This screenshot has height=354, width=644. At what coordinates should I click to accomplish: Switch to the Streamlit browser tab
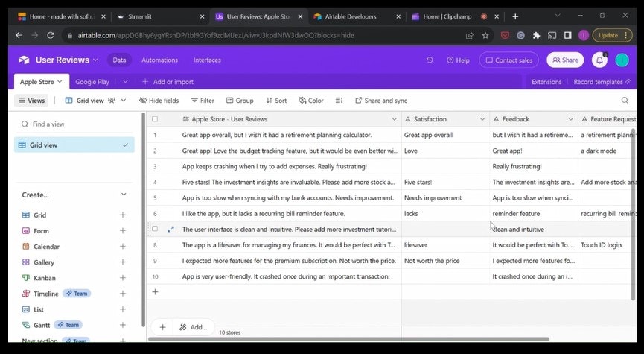(161, 16)
